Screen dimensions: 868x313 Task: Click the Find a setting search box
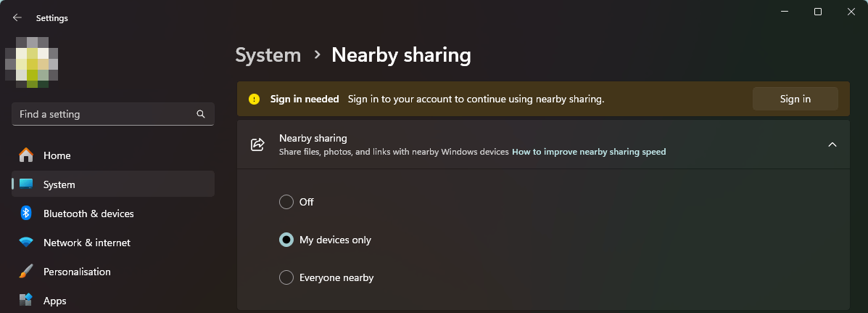click(113, 114)
